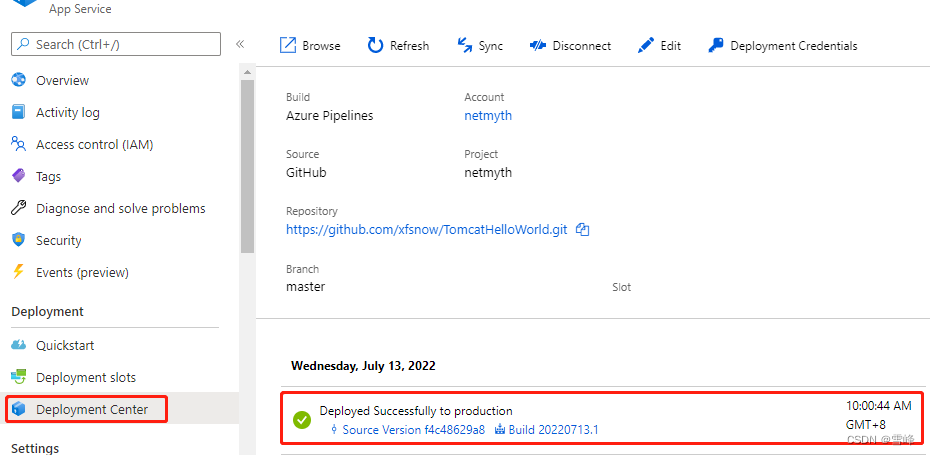Click the Deployment Credentials key icon
The image size is (930, 455).
pos(716,46)
